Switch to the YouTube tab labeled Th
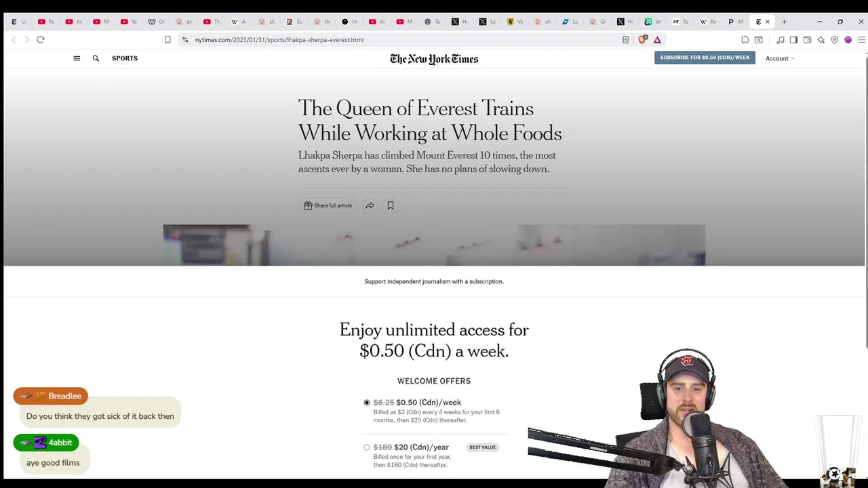The width and height of the screenshot is (868, 488). [212, 22]
